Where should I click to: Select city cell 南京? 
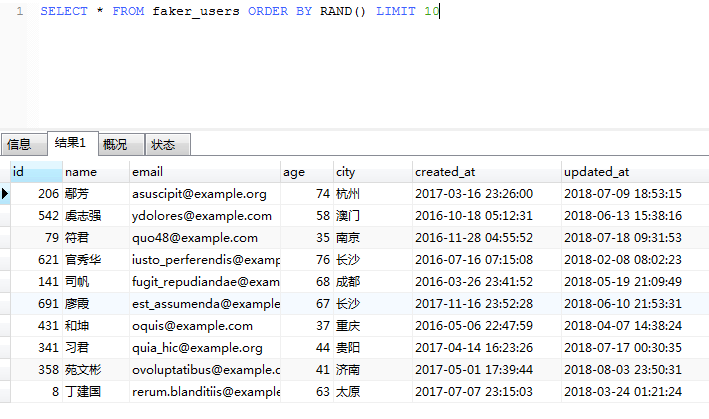click(373, 238)
